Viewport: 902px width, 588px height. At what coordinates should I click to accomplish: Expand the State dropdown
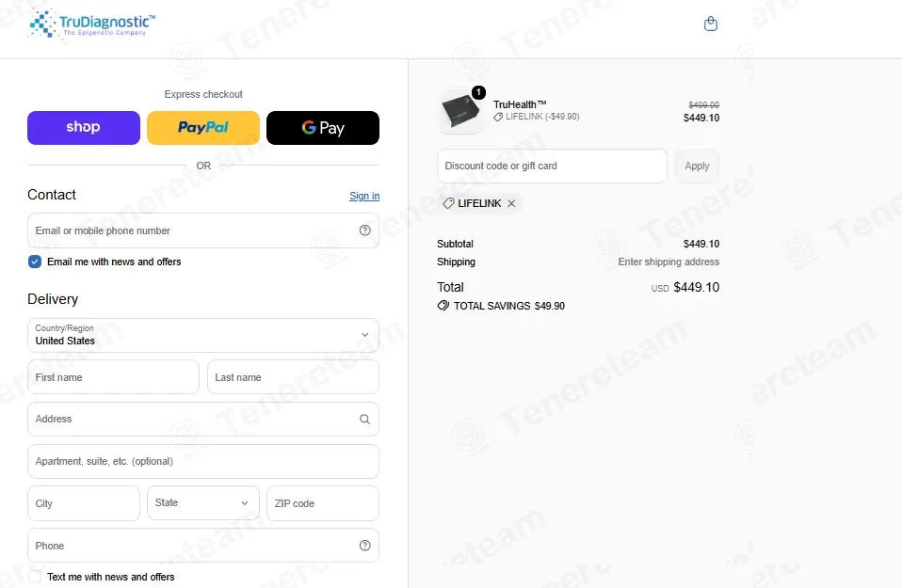pos(203,503)
